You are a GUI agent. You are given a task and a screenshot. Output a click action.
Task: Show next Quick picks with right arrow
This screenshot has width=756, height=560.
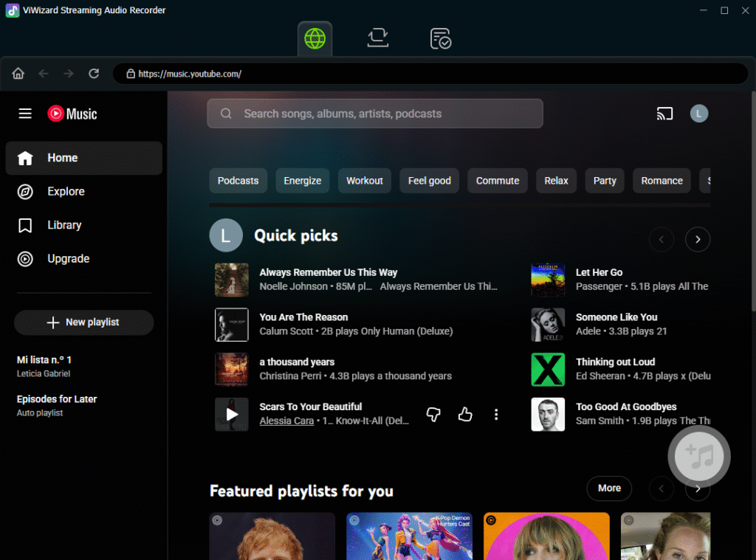(x=698, y=239)
